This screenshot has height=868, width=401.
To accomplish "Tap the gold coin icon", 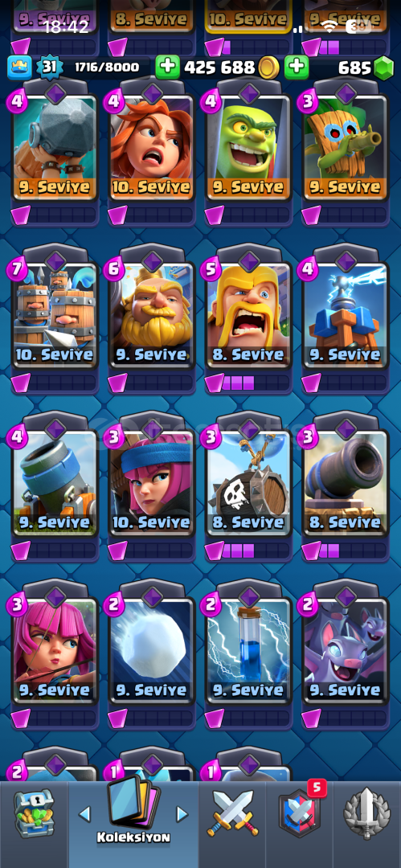I will click(268, 68).
